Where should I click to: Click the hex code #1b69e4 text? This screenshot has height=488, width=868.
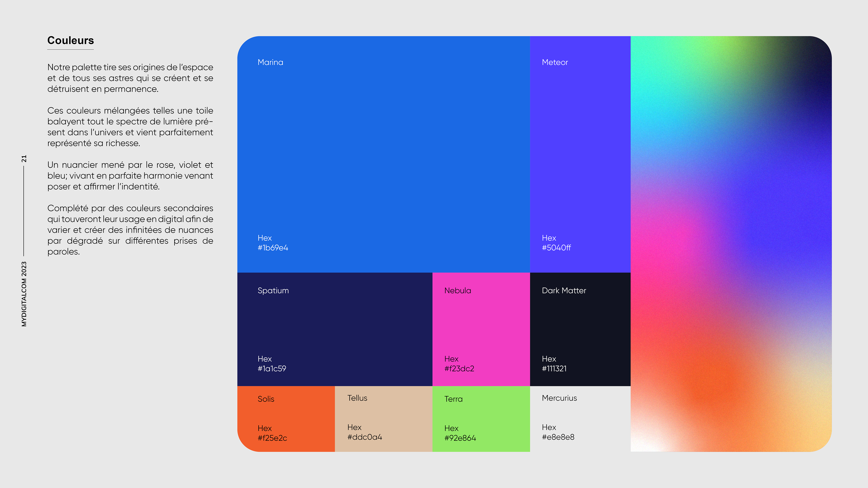(x=273, y=248)
